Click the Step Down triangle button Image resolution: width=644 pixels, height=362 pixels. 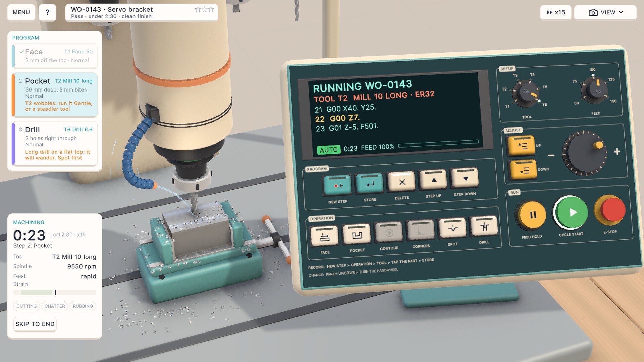click(x=465, y=178)
